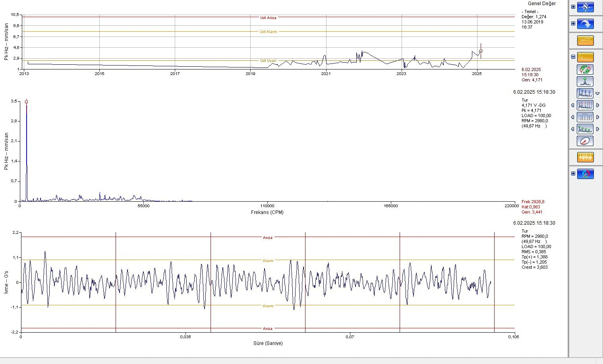Open the red gauge dial icon
Screen dimensions: 603x364
(x=585, y=141)
